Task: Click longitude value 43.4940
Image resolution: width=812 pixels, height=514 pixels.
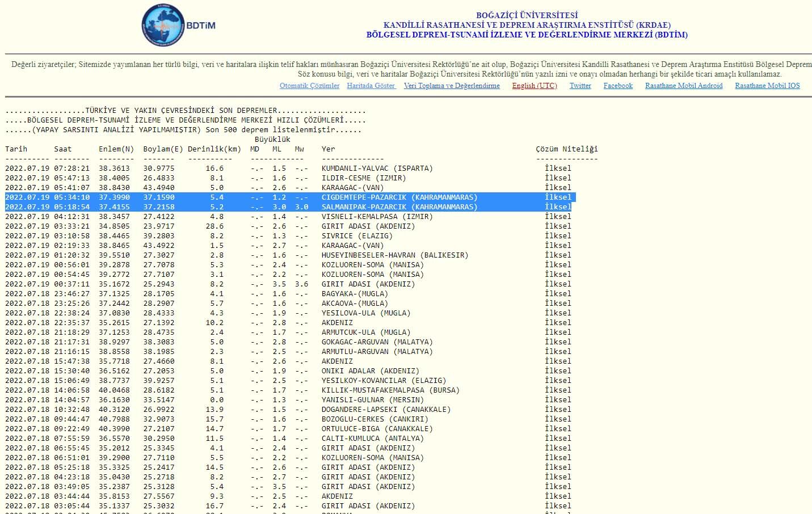Action: (159, 188)
